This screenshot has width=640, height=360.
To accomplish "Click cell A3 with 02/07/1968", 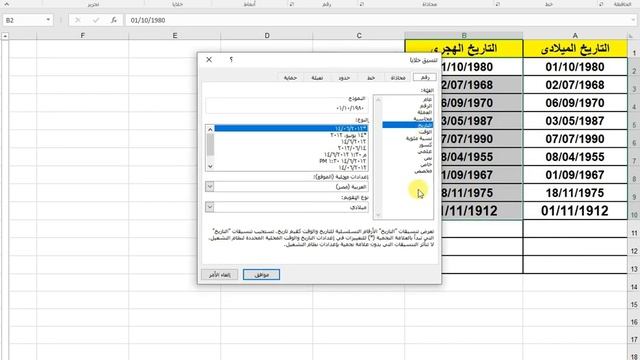I will (x=575, y=85).
